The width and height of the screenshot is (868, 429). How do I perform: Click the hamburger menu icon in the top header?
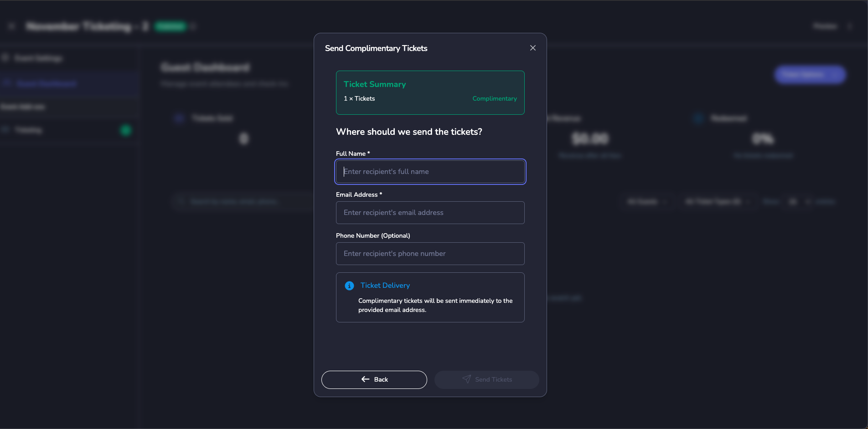coord(11,26)
